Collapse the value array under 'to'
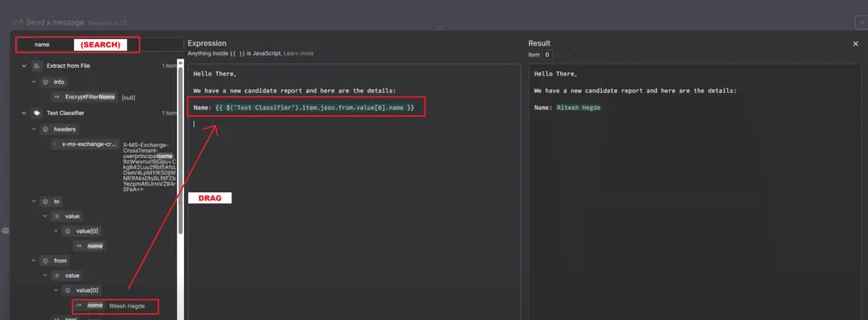This screenshot has width=868, height=320. (x=46, y=216)
